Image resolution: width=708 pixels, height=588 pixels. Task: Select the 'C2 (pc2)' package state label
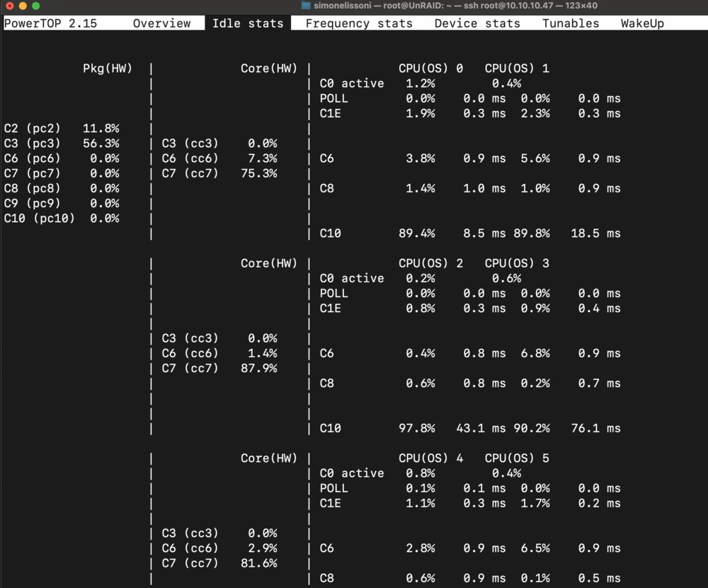click(32, 128)
